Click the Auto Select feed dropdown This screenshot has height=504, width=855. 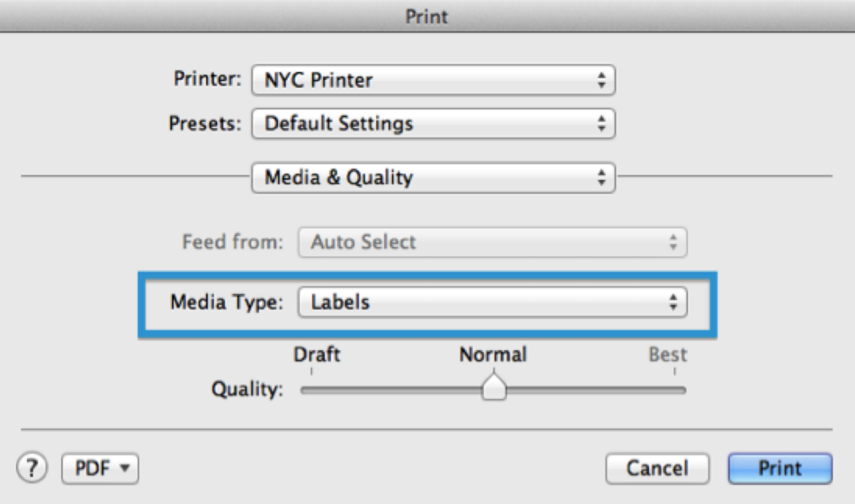coord(492,242)
